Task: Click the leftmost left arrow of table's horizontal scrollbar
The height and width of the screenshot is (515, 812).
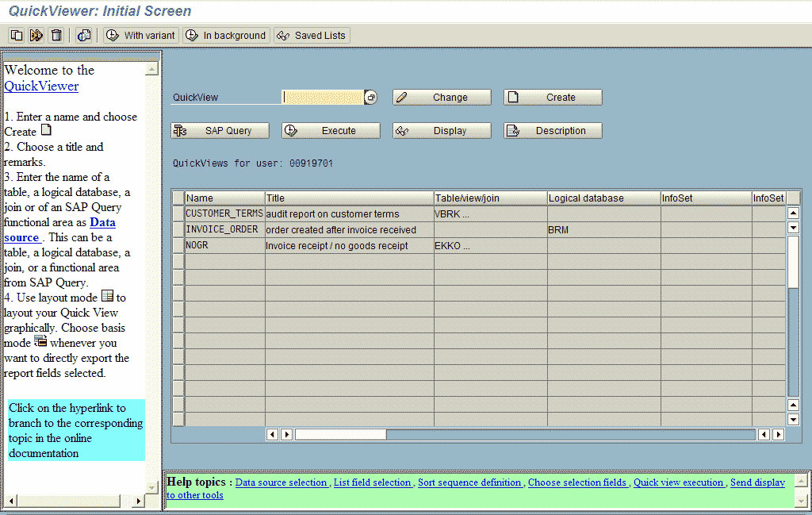Action: 272,434
